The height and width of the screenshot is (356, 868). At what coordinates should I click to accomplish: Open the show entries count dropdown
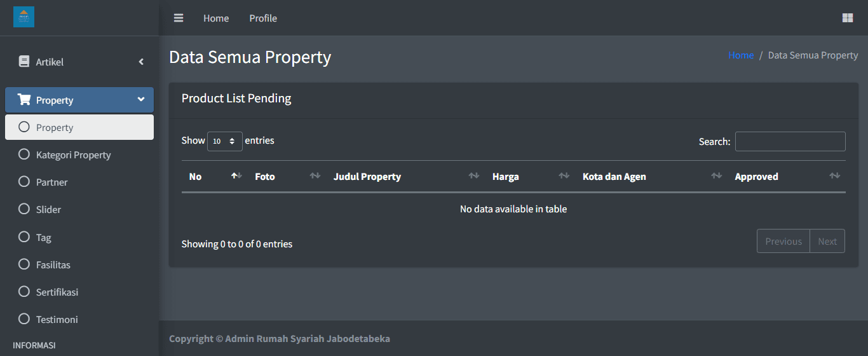(224, 141)
